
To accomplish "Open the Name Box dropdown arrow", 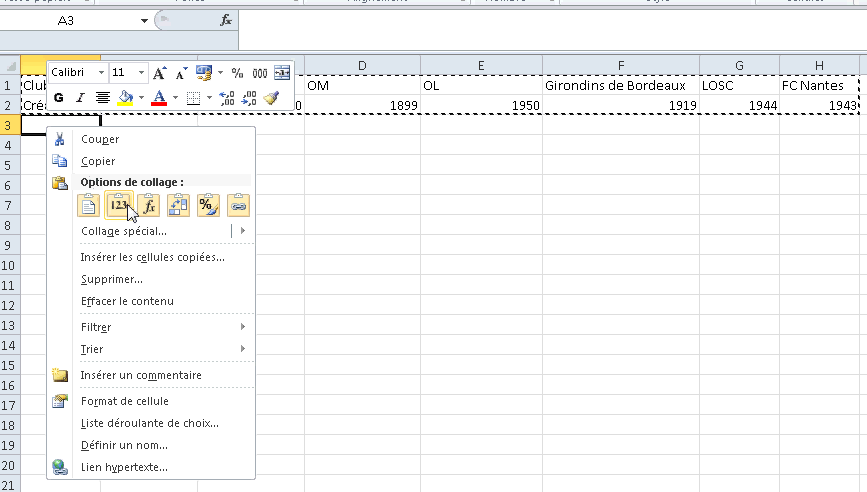I will click(144, 21).
